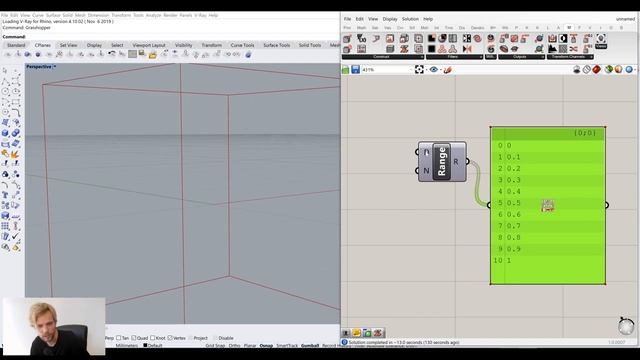Open the Rhino V-Ray menu
Image resolution: width=640 pixels, height=360 pixels.
[x=200, y=15]
